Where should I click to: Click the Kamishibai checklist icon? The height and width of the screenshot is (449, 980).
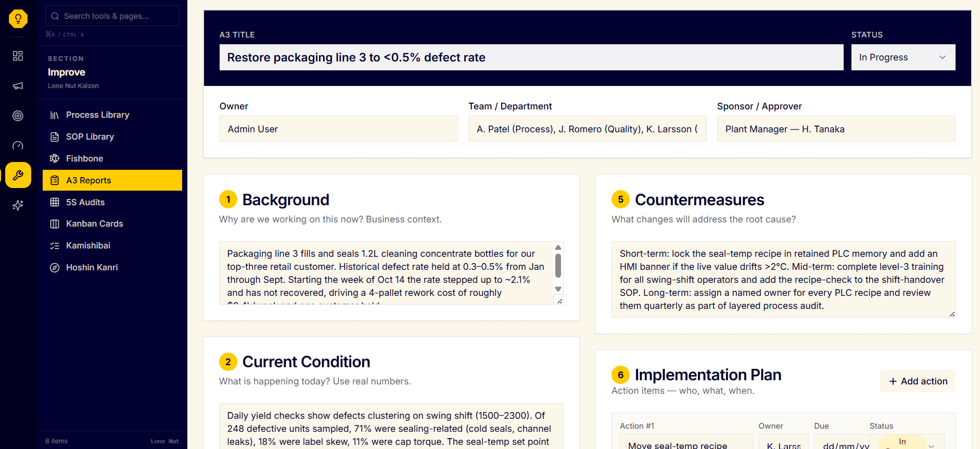pos(55,246)
